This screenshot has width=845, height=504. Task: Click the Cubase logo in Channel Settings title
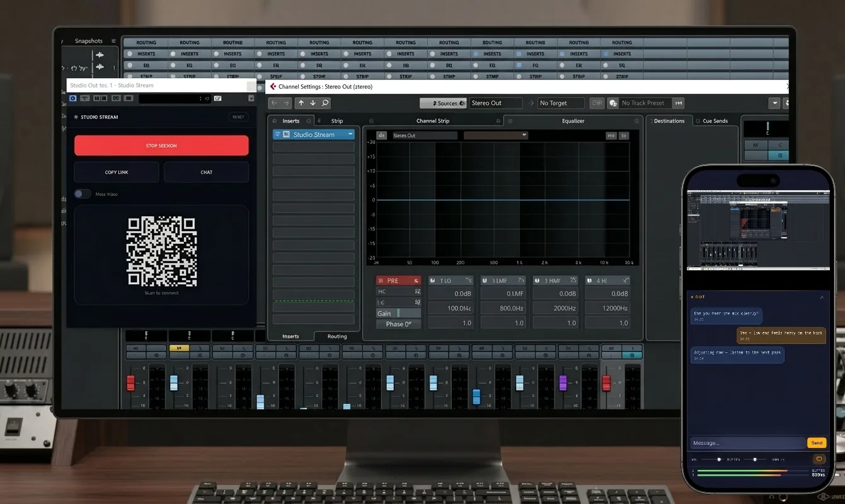coord(273,86)
